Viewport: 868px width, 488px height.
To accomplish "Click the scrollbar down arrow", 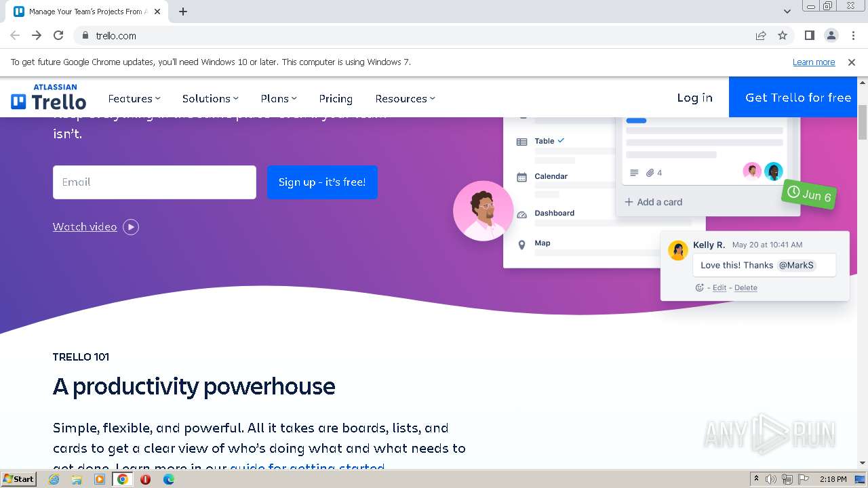I will [x=863, y=464].
